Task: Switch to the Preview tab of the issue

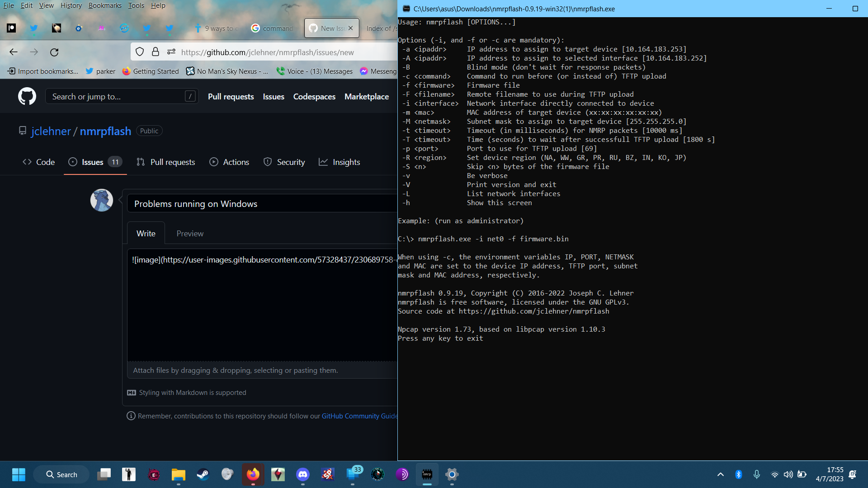Action: point(189,233)
